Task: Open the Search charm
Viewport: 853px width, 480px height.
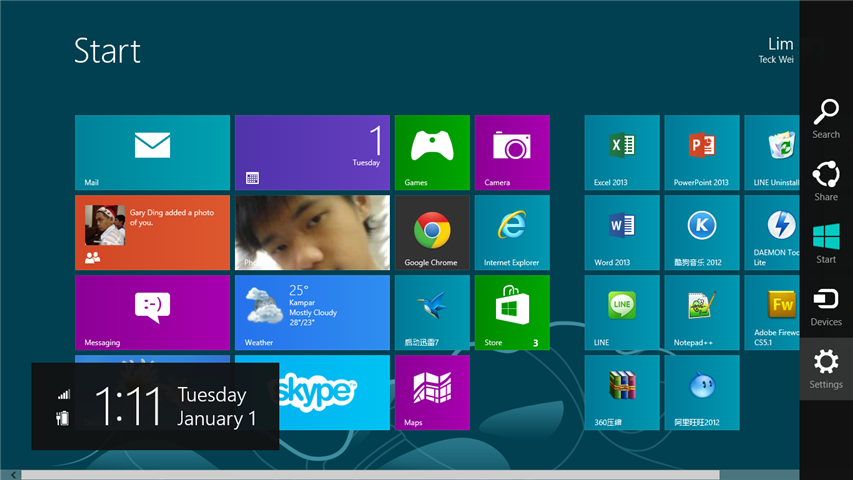Action: coord(826,119)
